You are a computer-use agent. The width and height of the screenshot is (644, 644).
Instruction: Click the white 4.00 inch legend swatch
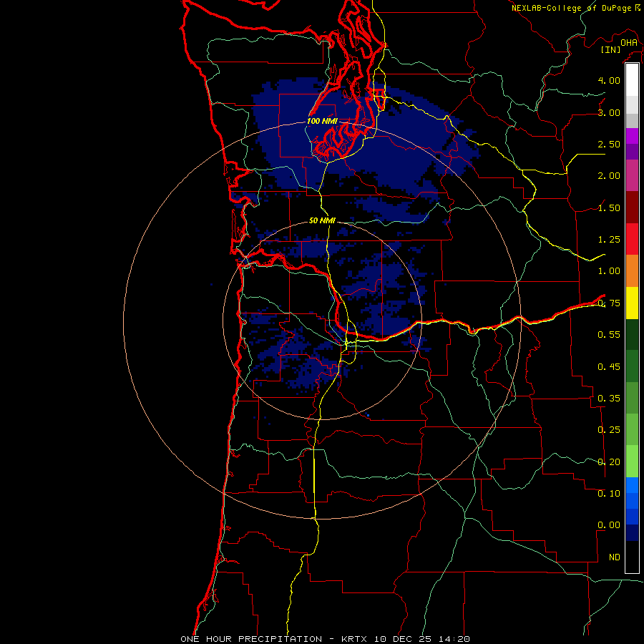click(x=632, y=80)
